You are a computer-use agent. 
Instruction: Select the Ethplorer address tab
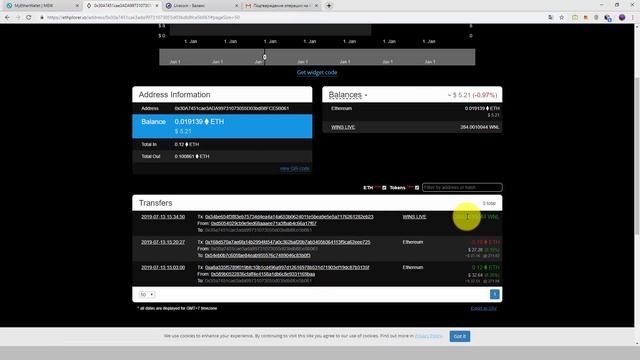122,6
